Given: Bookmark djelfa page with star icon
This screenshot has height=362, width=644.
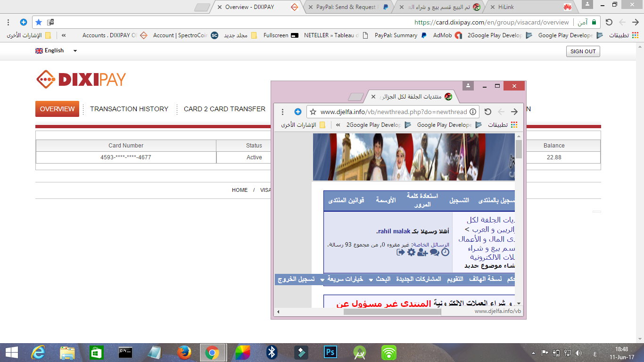Looking at the screenshot, I should [313, 112].
